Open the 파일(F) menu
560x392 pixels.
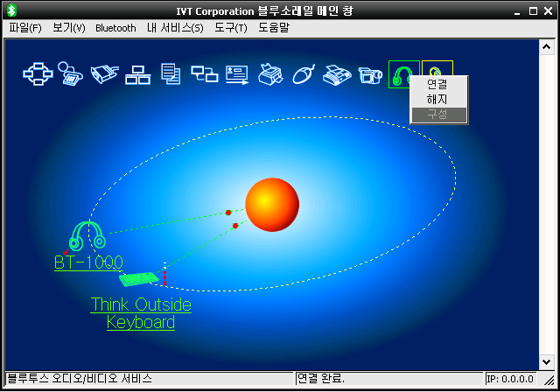25,28
